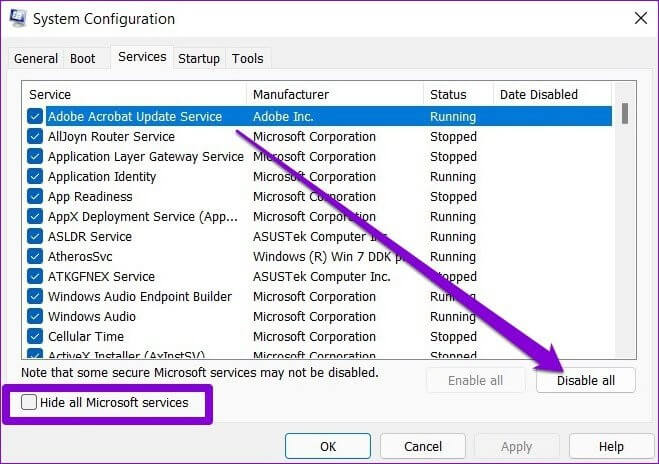This screenshot has width=659, height=464.
Task: Go to the Startup tab
Action: 199,58
